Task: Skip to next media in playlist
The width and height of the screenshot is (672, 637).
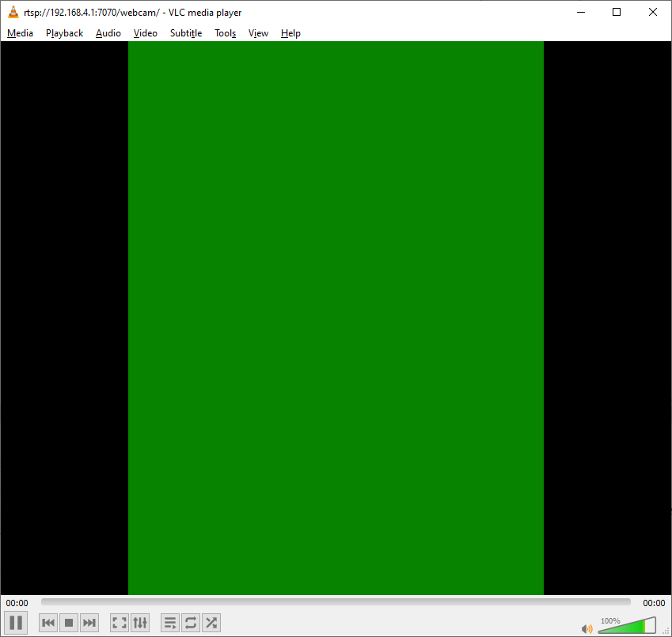Action: pyautogui.click(x=89, y=623)
